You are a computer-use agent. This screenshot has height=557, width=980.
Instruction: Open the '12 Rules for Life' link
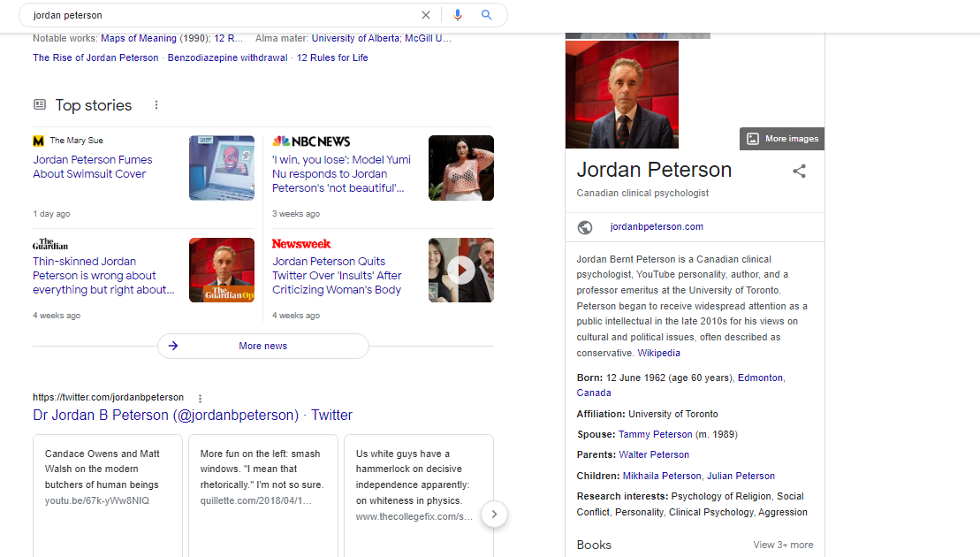(x=332, y=57)
